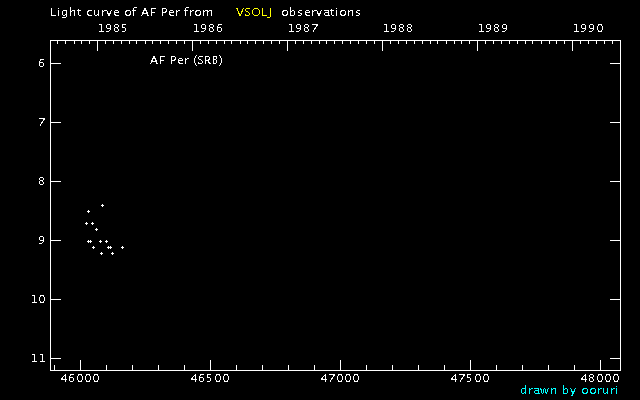Select the 1990 year label on top axis
This screenshot has width=640, height=400.
(589, 28)
